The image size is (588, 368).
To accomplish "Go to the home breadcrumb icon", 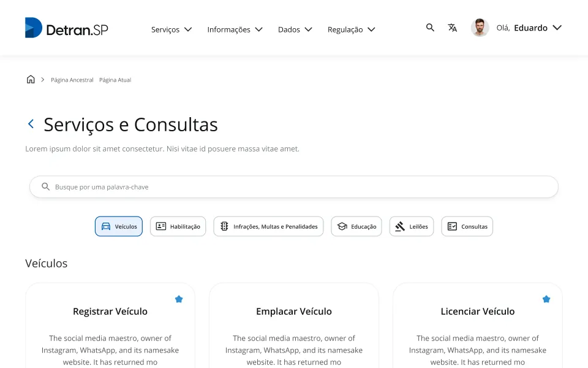I will point(31,79).
